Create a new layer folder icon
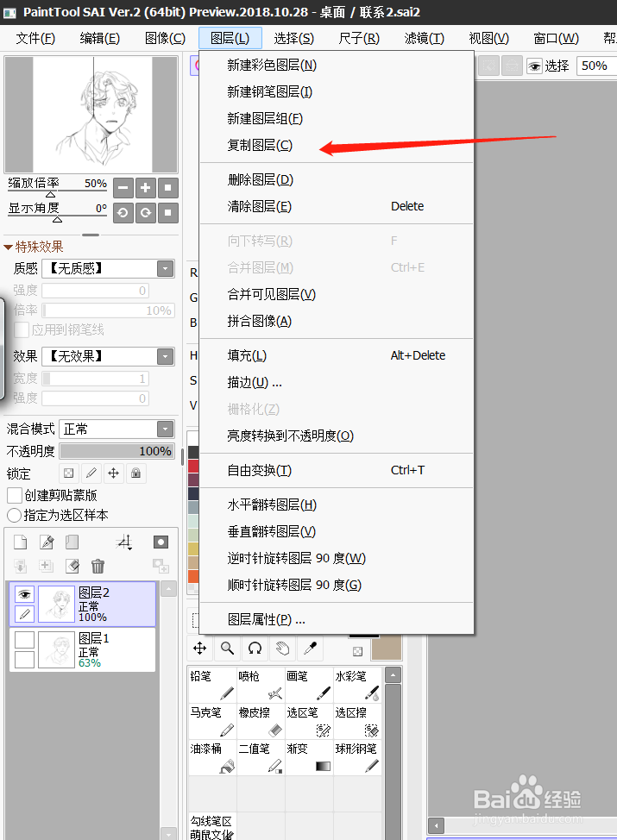 (x=72, y=542)
